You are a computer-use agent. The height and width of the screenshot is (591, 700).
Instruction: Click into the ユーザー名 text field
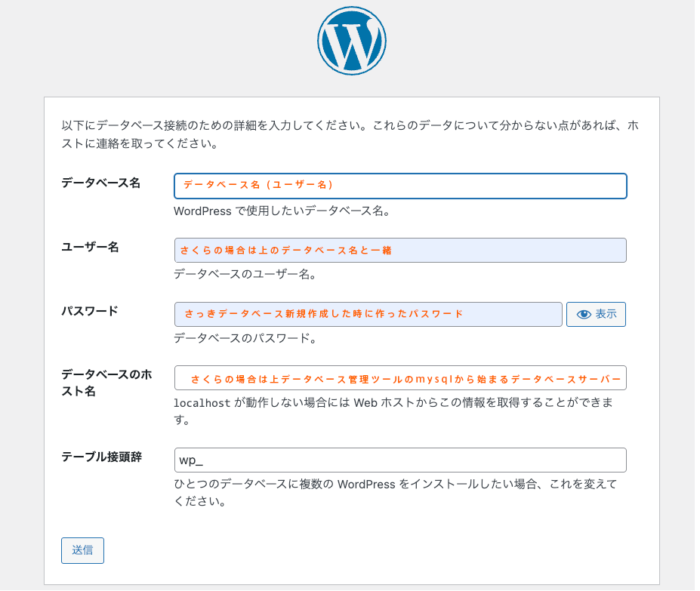[400, 250]
